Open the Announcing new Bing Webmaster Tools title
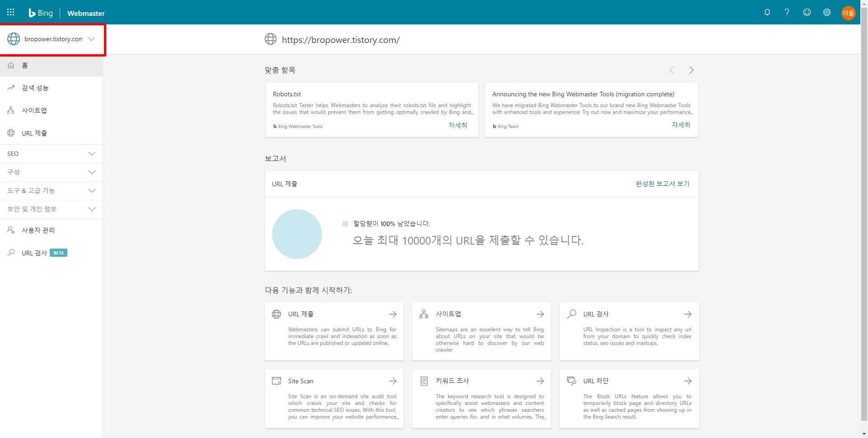This screenshot has width=868, height=438. (x=583, y=94)
